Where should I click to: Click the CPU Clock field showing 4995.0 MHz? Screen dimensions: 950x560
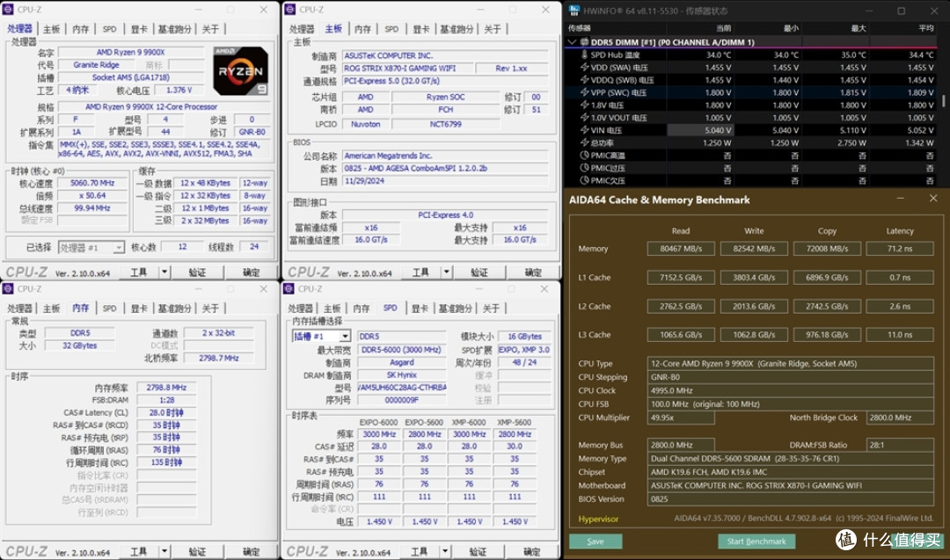[x=790, y=390]
